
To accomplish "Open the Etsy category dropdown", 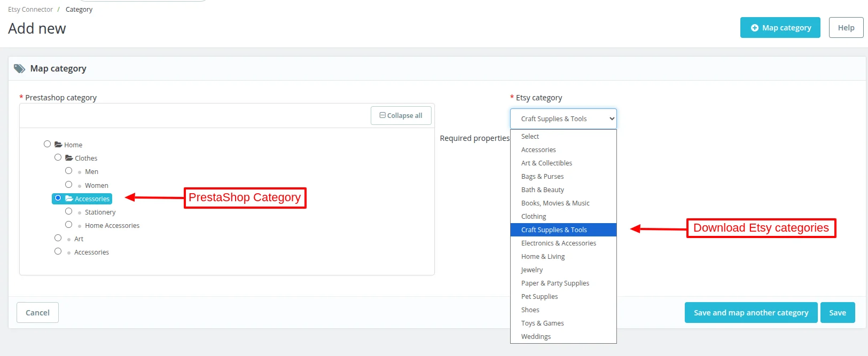I will click(564, 118).
